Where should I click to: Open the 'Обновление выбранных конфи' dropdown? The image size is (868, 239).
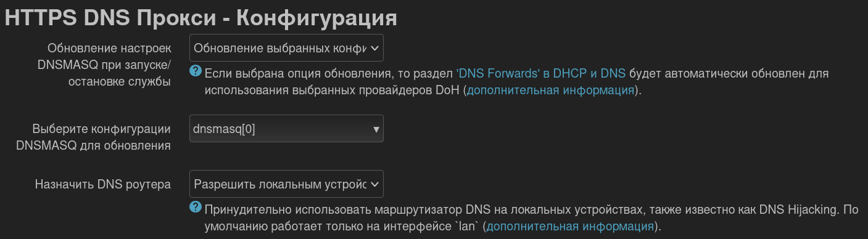(286, 48)
